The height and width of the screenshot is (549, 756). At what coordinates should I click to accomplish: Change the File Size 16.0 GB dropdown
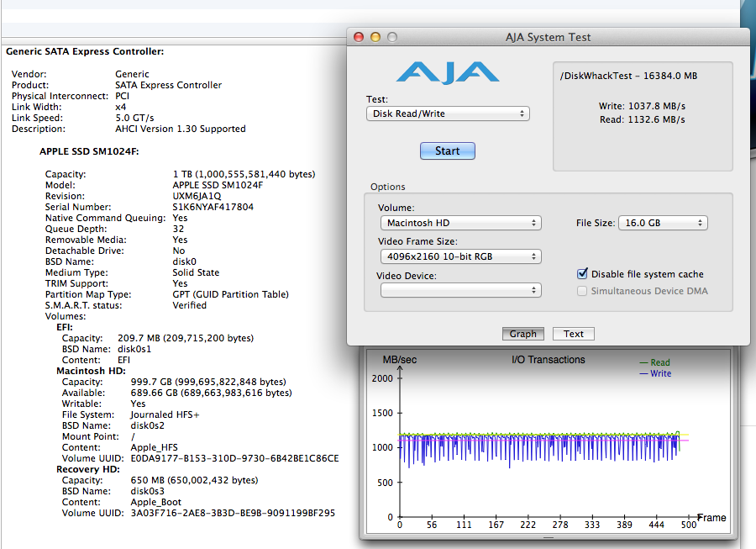[x=663, y=223]
